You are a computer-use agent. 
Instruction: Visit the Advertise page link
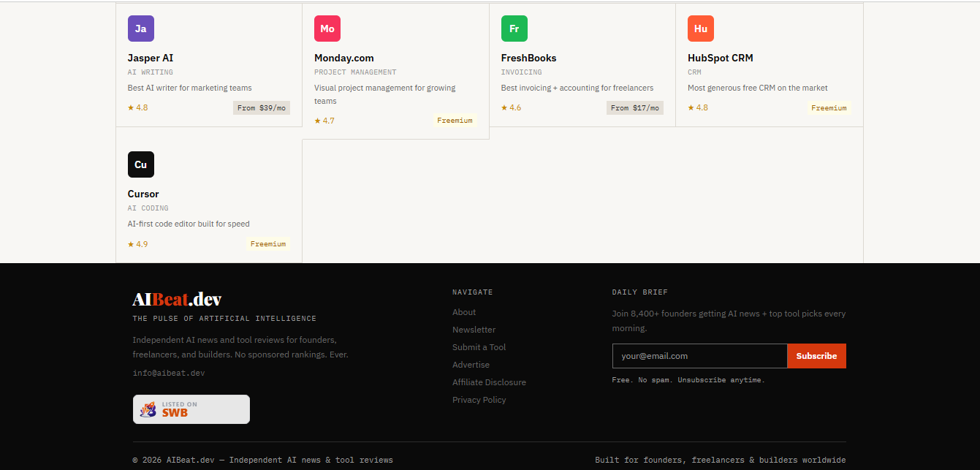tap(471, 365)
